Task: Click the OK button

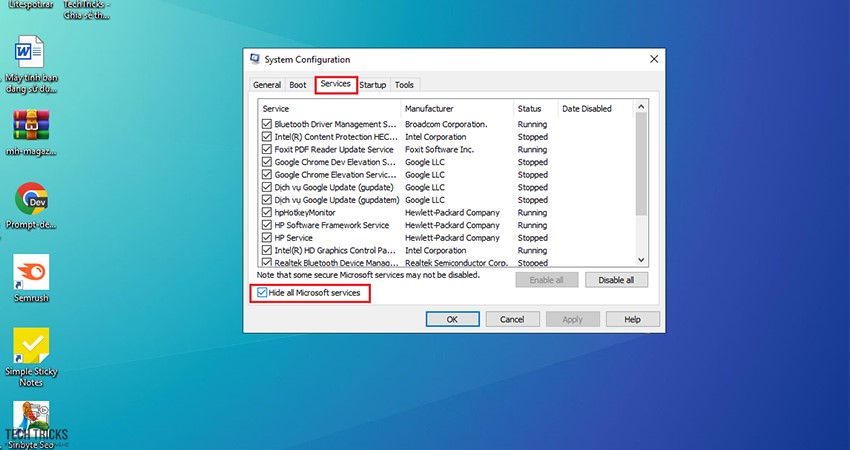Action: coord(453,319)
